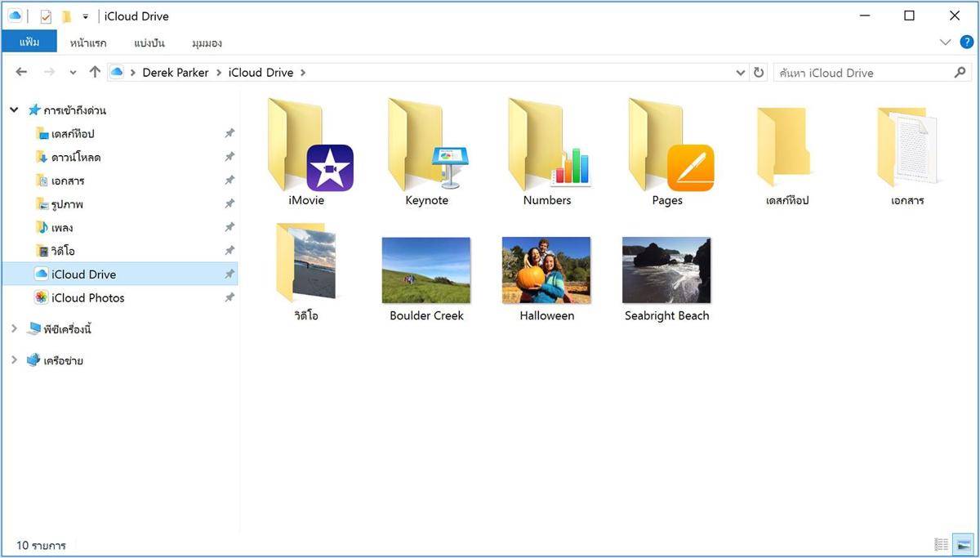The image size is (980, 558).
Task: Select the Halloween photo
Action: [546, 279]
